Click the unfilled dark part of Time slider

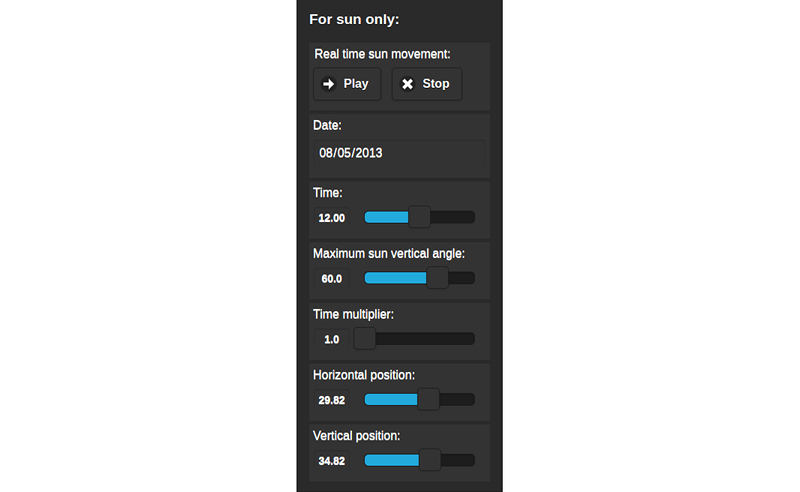click(453, 217)
